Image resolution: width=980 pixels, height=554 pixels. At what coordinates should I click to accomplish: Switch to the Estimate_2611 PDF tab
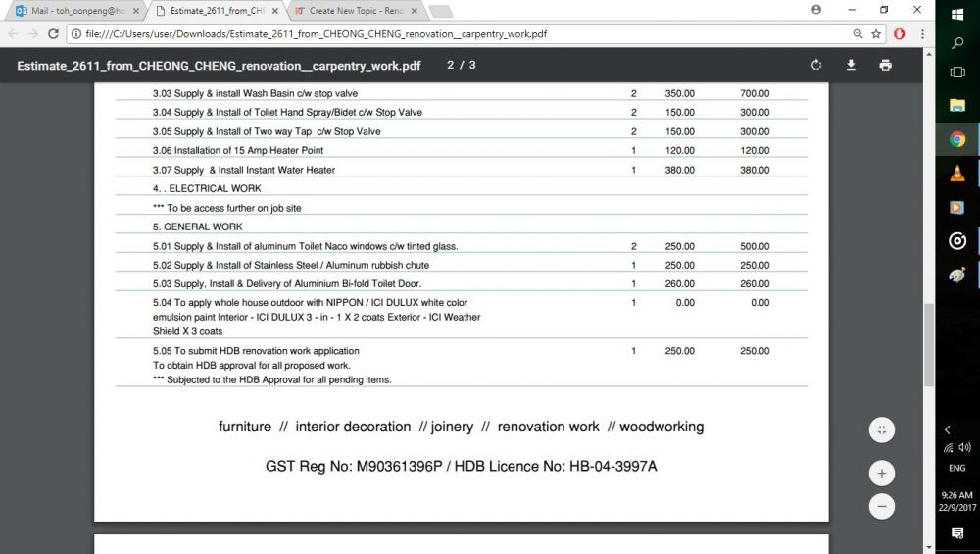(x=217, y=11)
